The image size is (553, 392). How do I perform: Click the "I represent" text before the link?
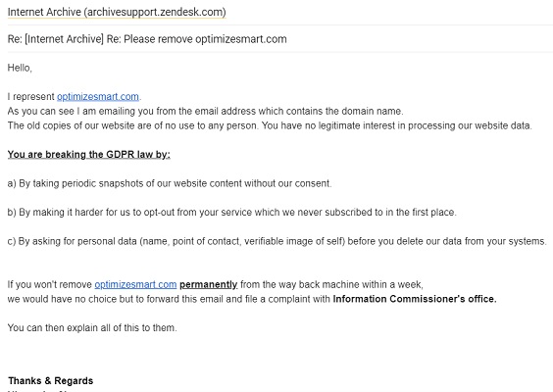(x=31, y=97)
